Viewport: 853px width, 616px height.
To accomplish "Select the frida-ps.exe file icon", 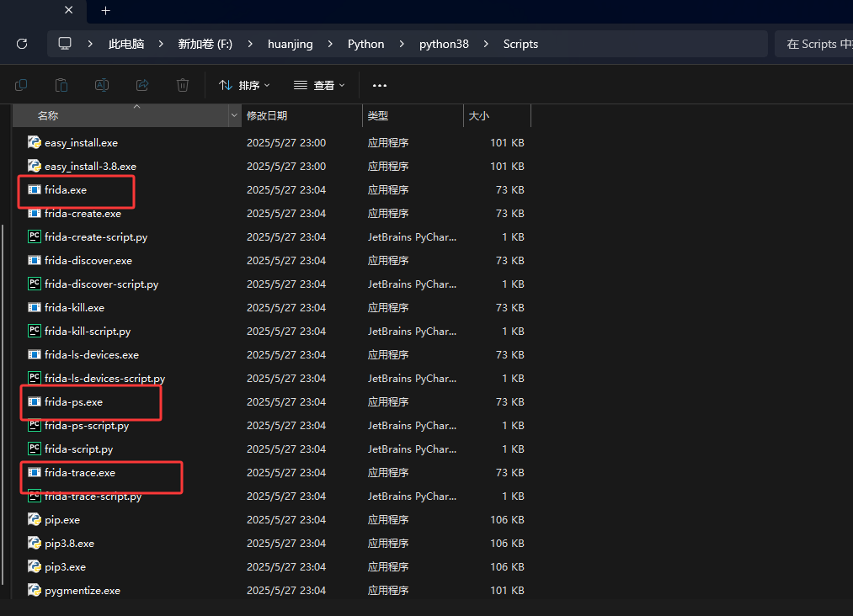I will (x=35, y=401).
